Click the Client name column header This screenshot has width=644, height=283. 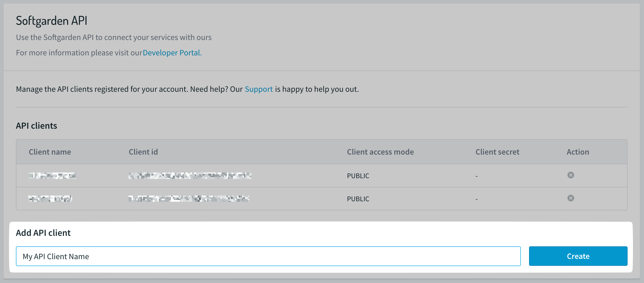pyautogui.click(x=50, y=152)
